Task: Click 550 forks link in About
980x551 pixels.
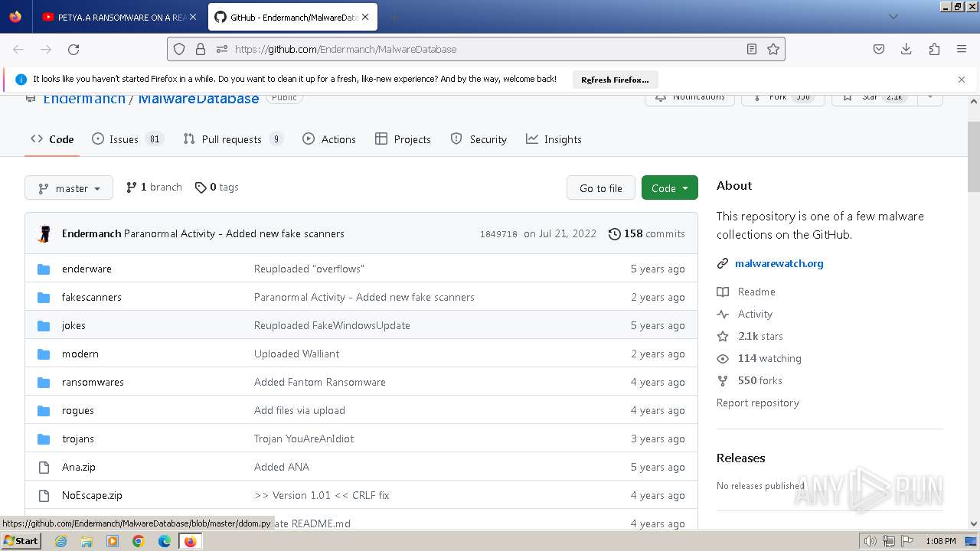Action: 750,380
